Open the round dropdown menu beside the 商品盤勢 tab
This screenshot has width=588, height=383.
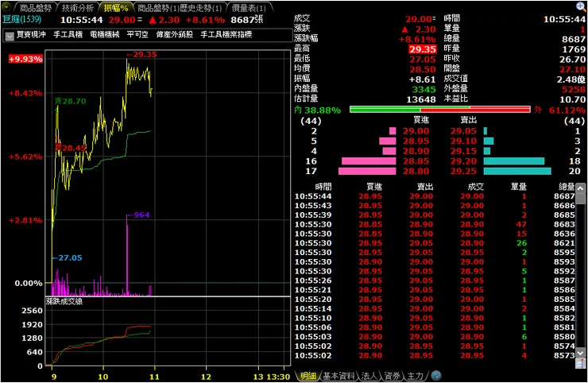point(6,7)
